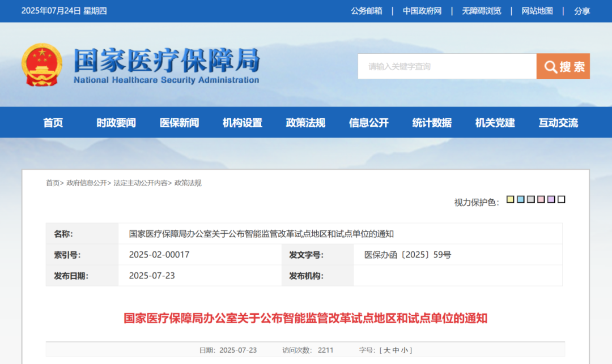The image size is (612, 364).
Task: Click the 无障碍浏览 accessibility link
Action: (482, 11)
